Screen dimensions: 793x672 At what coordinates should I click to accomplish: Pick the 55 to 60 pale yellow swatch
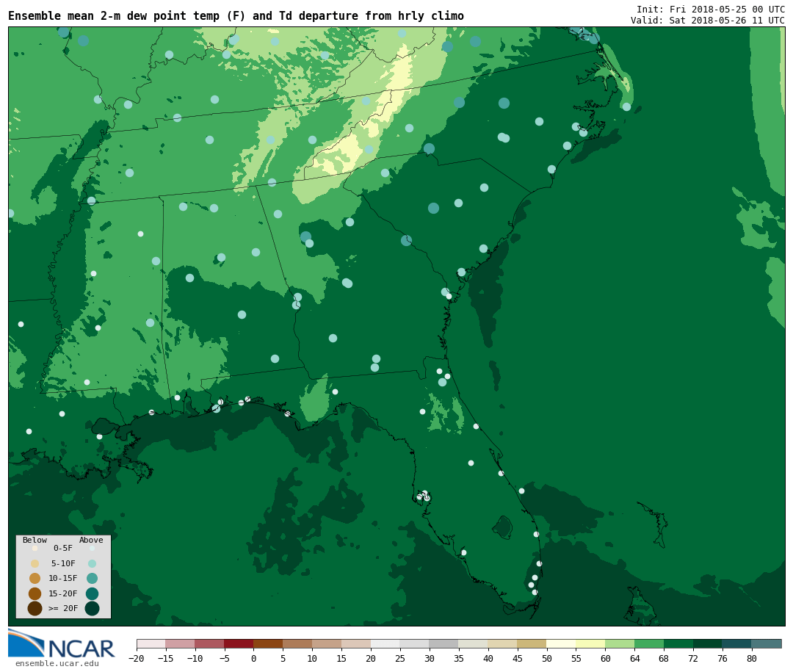click(590, 643)
